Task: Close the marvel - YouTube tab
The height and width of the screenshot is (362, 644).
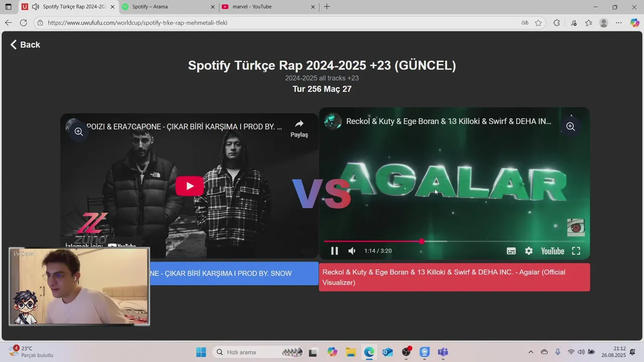Action: (x=313, y=7)
